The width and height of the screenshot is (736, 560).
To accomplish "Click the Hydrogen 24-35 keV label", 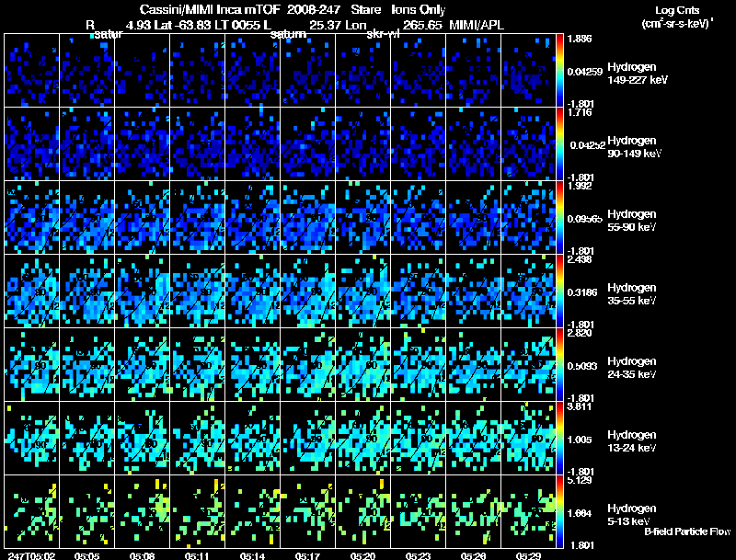I will pyautogui.click(x=632, y=368).
